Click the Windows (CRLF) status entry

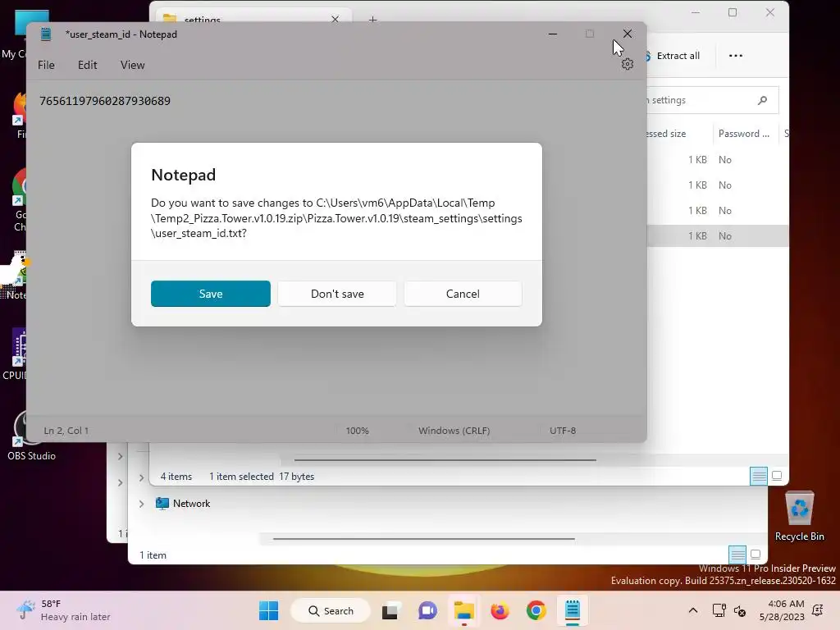(454, 430)
